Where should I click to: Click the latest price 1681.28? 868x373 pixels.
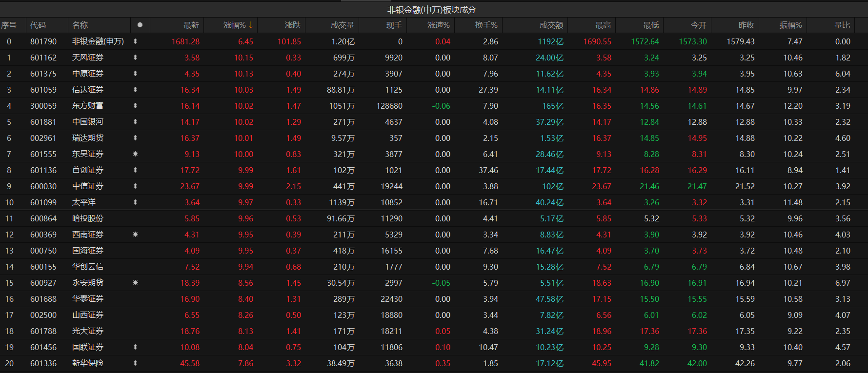(x=185, y=41)
